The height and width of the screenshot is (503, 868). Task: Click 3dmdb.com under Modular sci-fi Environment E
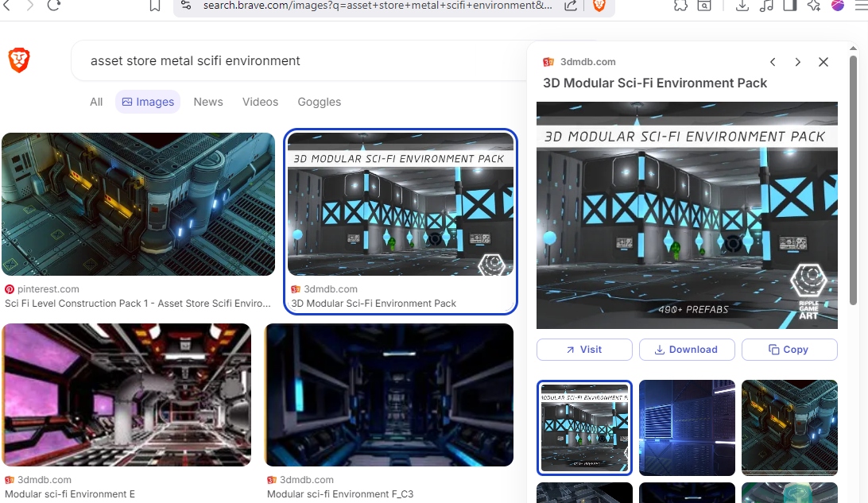[x=45, y=480]
